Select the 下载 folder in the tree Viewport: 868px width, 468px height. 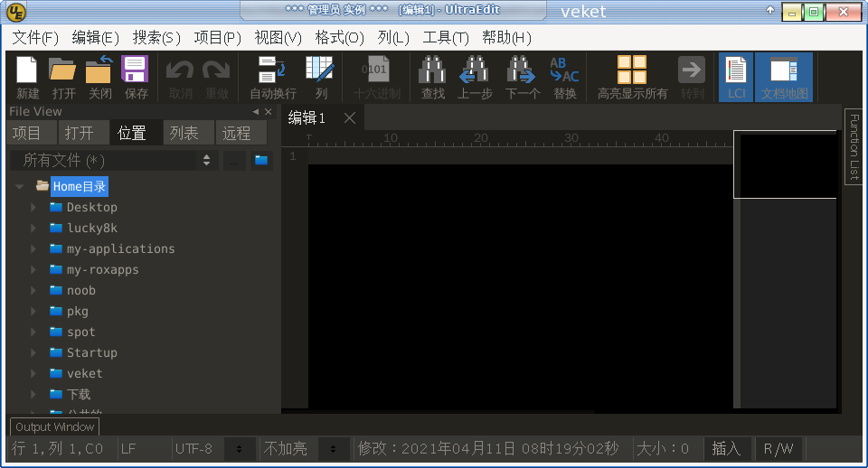pos(78,395)
